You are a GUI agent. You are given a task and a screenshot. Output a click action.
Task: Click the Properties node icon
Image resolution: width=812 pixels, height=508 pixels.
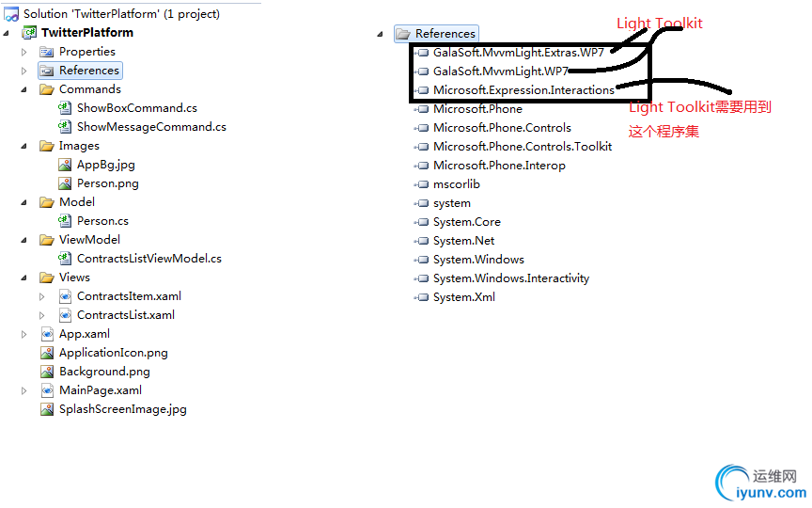click(x=47, y=52)
